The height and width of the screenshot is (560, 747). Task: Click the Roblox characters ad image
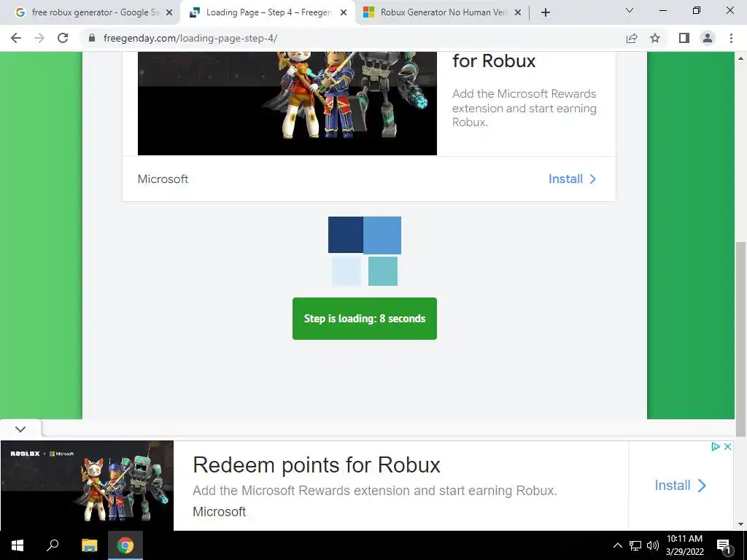tap(287, 104)
